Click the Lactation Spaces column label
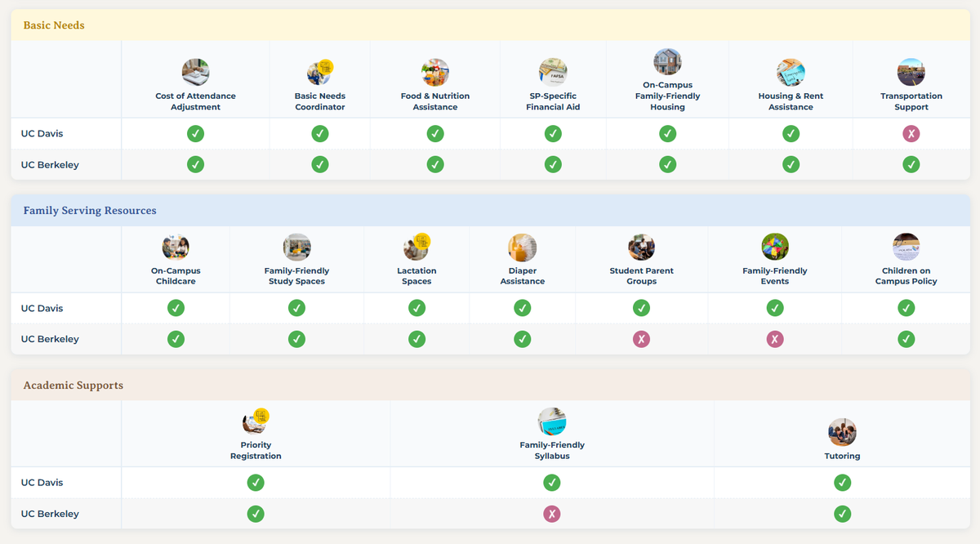980x544 pixels. tap(416, 276)
